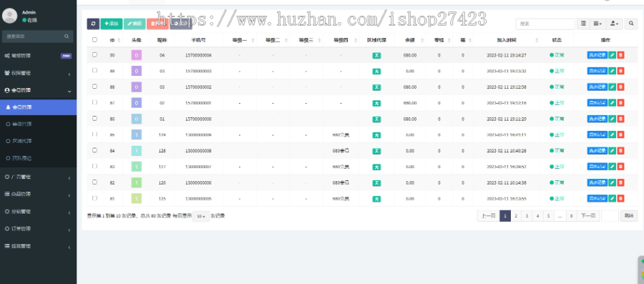Click pencil edit icon in row ID 88

[612, 87]
